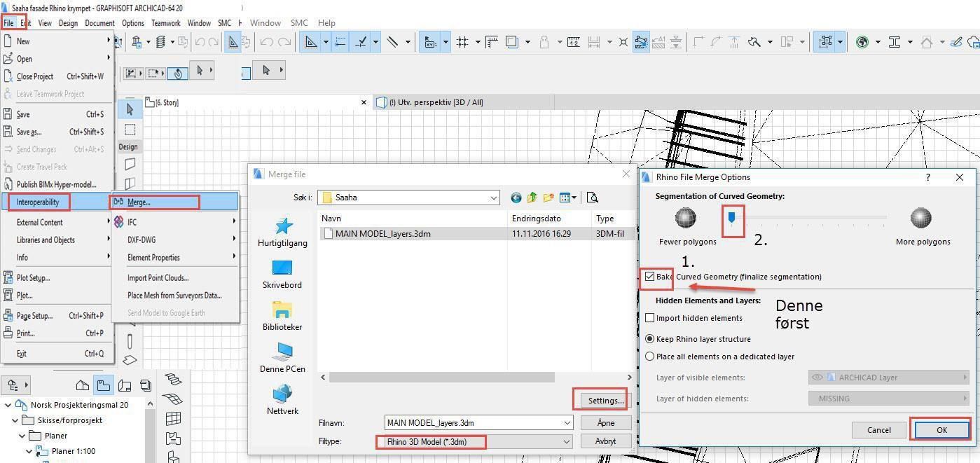Click the Settings... button
The width and height of the screenshot is (980, 463).
(x=606, y=401)
